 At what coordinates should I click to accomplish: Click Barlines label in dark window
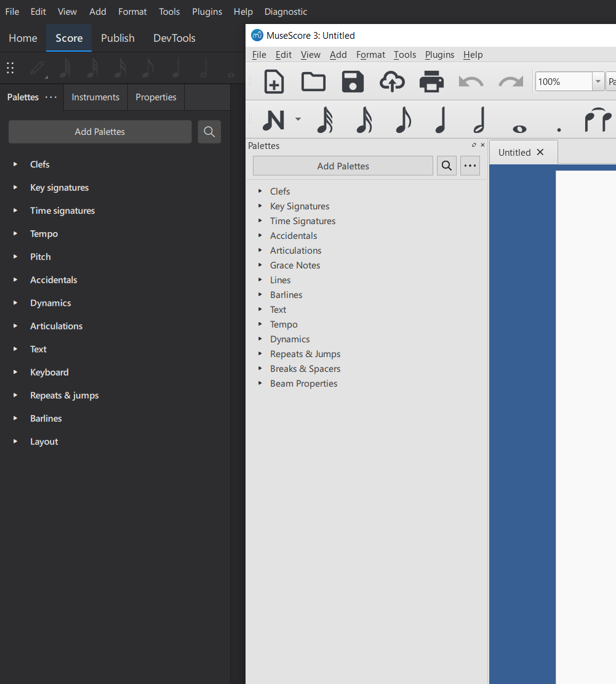46,418
